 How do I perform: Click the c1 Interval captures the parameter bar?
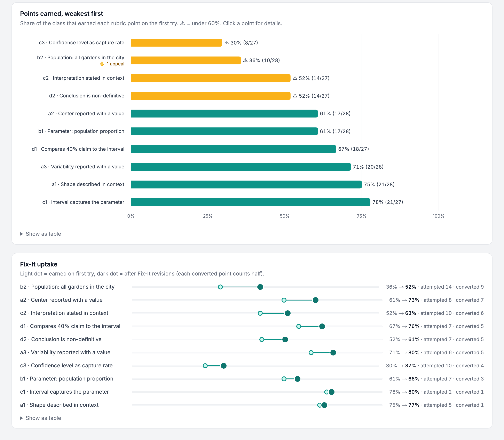coord(251,202)
